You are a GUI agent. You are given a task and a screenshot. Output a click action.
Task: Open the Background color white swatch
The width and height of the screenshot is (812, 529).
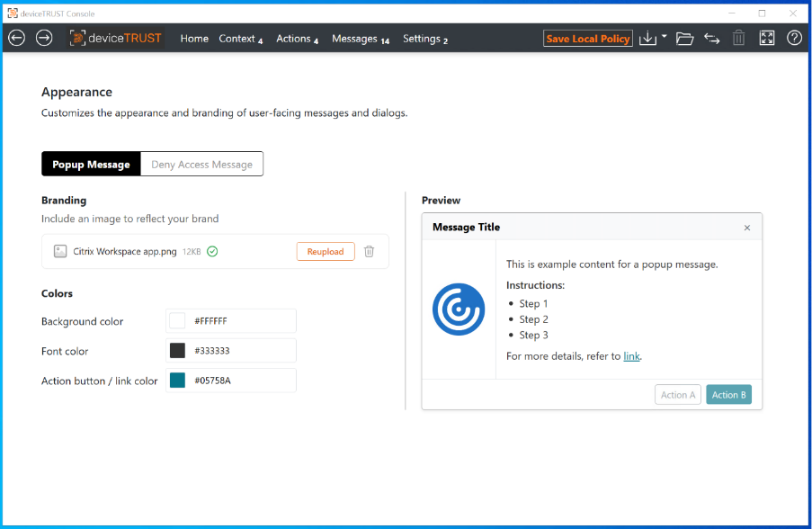[177, 320]
